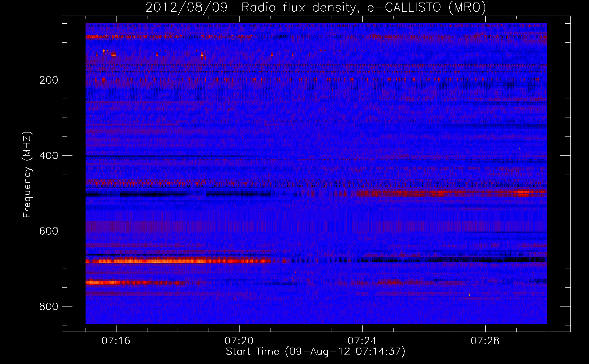Click the 400 frequency tick label
This screenshot has width=589, height=364.
click(x=49, y=156)
